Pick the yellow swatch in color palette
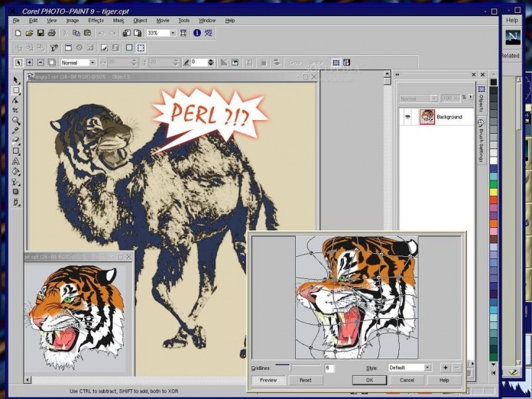Image resolution: width=532 pixels, height=399 pixels. coord(494,192)
